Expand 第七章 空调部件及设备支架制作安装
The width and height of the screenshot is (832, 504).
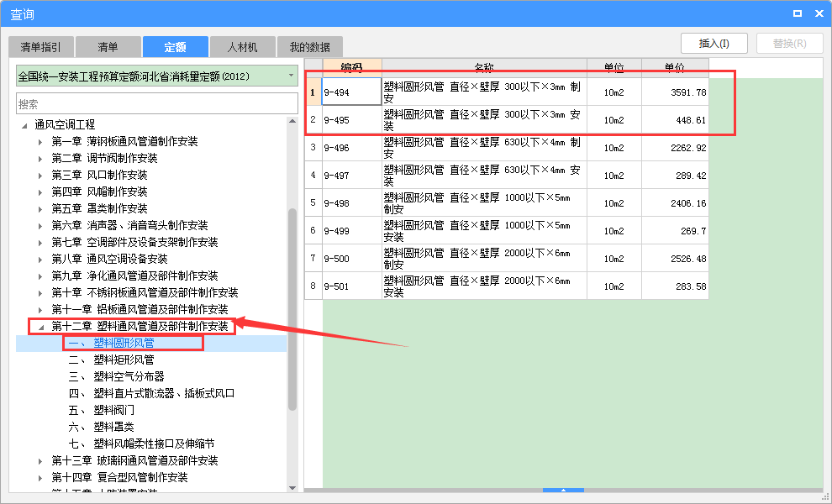pyautogui.click(x=40, y=243)
